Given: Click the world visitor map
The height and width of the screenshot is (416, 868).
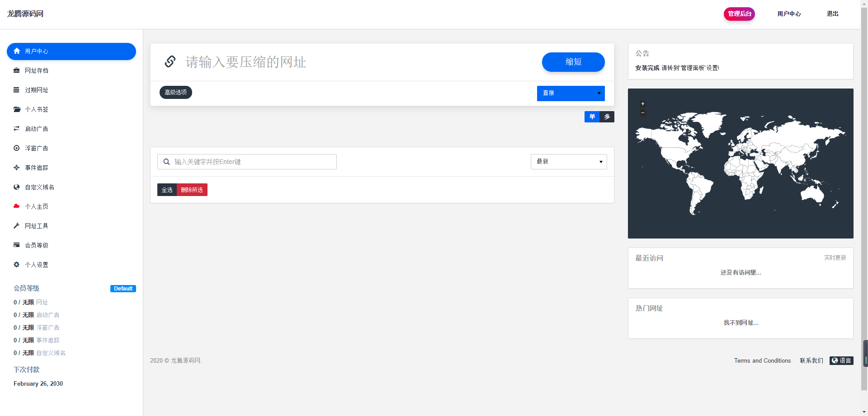Looking at the screenshot, I should (741, 164).
